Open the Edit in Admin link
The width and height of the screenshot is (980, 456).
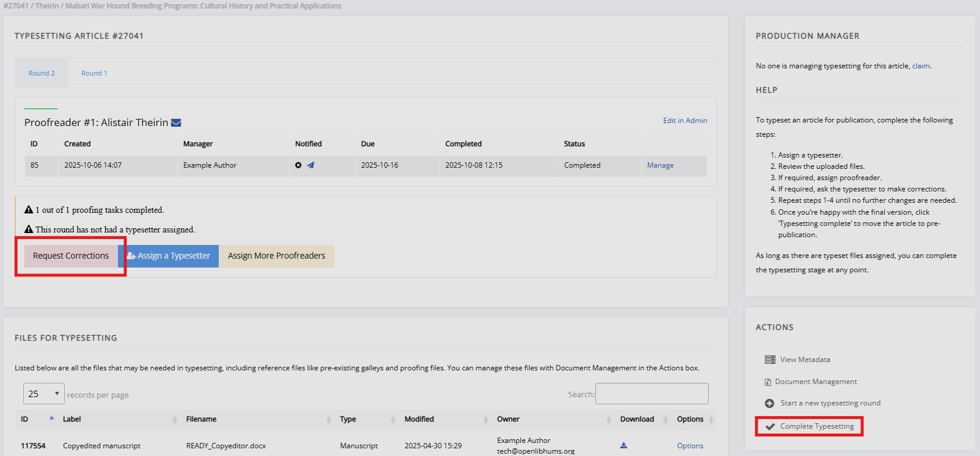coord(685,120)
